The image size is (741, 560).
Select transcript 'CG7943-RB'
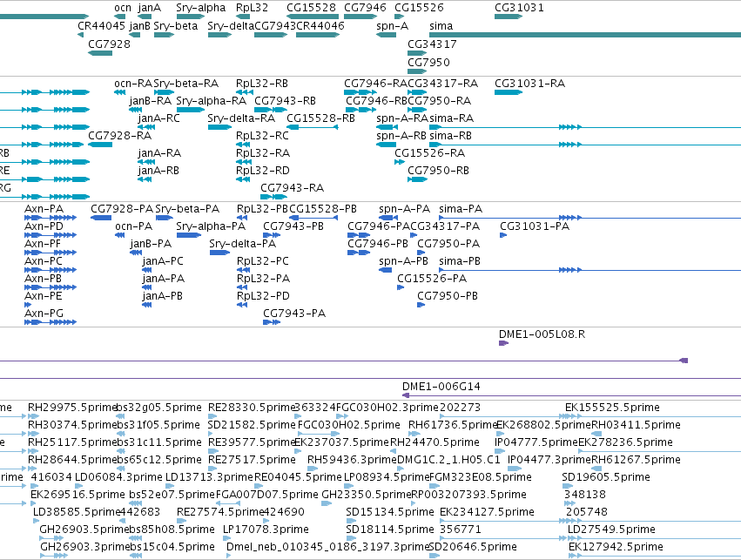coord(285,101)
